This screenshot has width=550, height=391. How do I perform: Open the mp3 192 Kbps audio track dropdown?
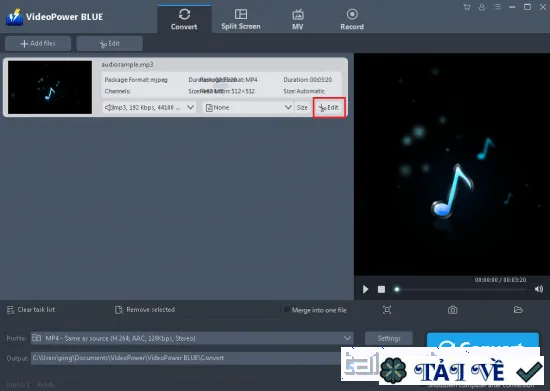pos(149,107)
